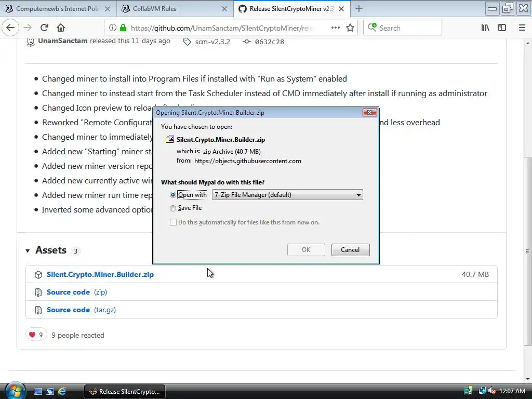
Task: Launch Internet Explorer from quick launch
Action: pos(62,392)
